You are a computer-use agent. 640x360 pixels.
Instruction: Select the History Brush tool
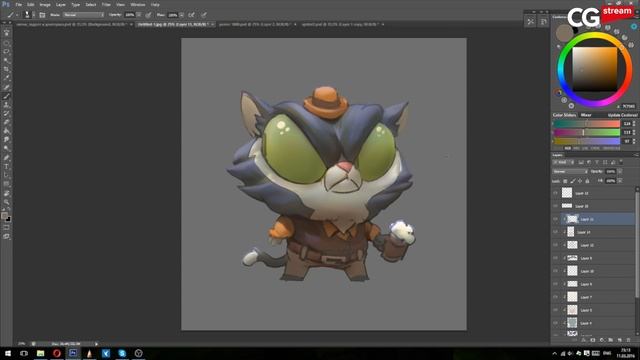[6, 113]
